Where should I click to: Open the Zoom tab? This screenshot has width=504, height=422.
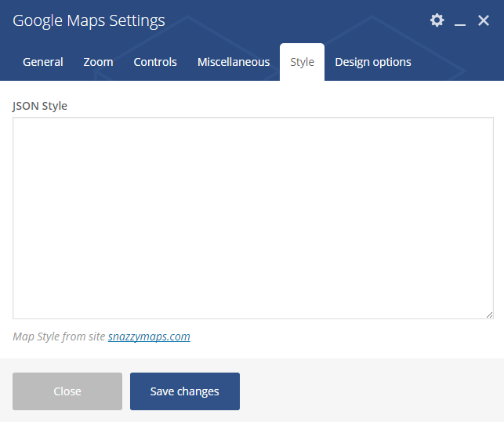pyautogui.click(x=98, y=62)
